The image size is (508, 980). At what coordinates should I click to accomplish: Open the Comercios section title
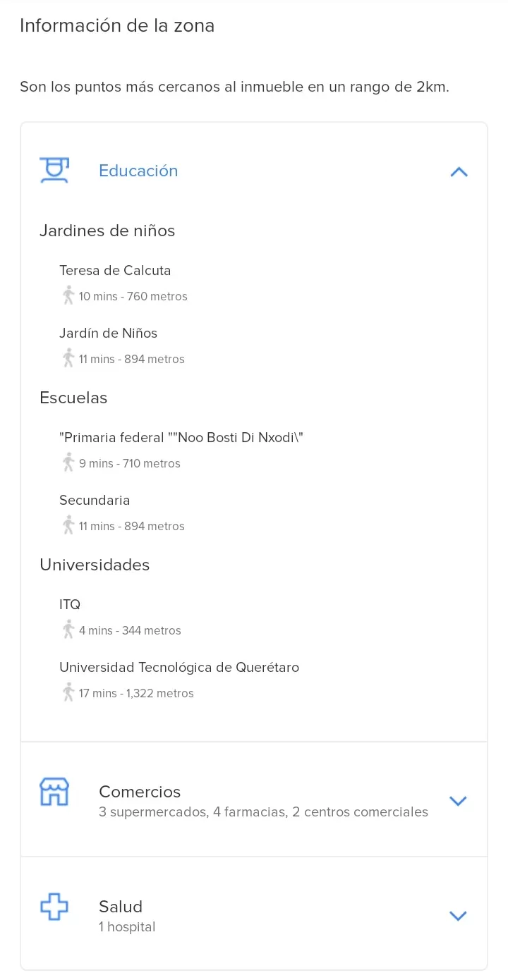click(140, 792)
